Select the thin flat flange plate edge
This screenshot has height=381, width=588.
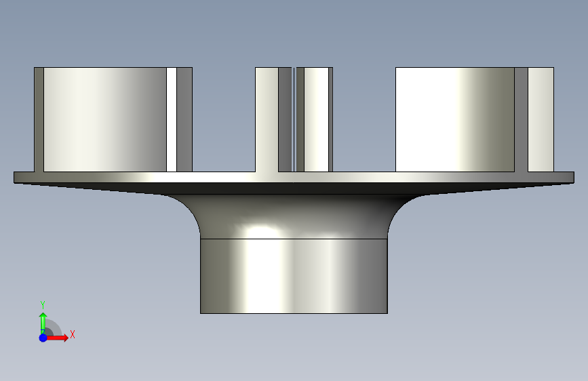tap(294, 178)
